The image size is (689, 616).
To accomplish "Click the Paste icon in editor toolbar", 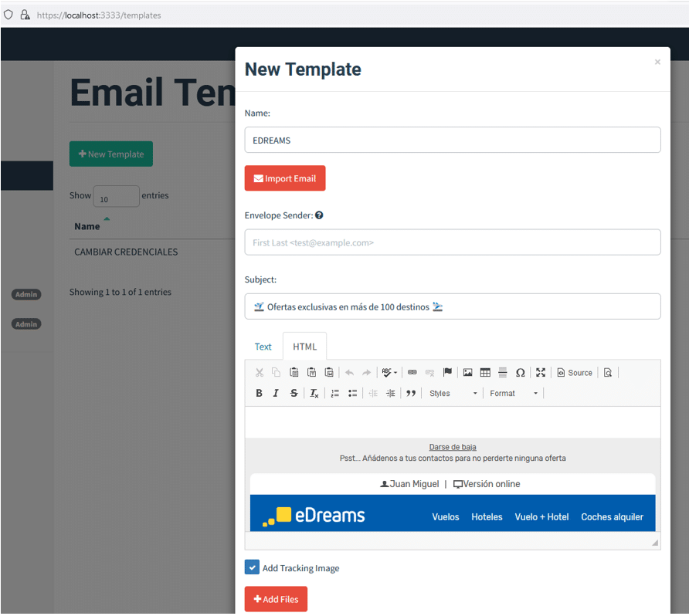I will pyautogui.click(x=294, y=372).
